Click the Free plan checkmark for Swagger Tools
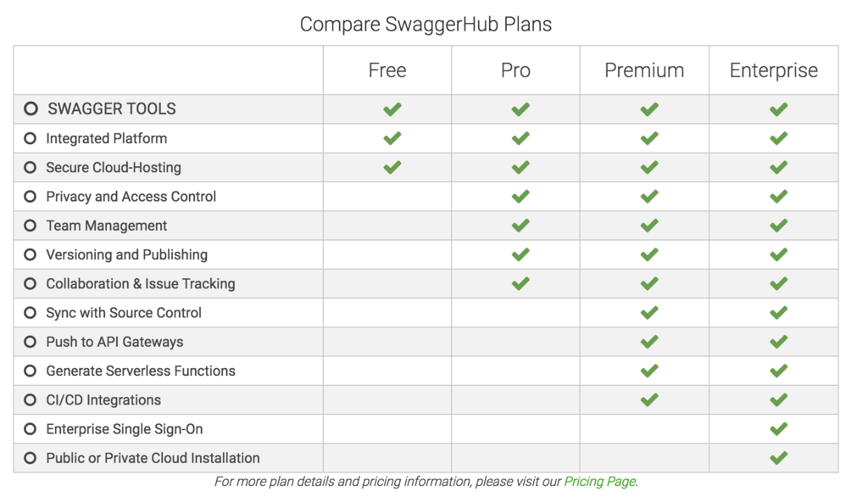This screenshot has width=868, height=497. [x=392, y=109]
